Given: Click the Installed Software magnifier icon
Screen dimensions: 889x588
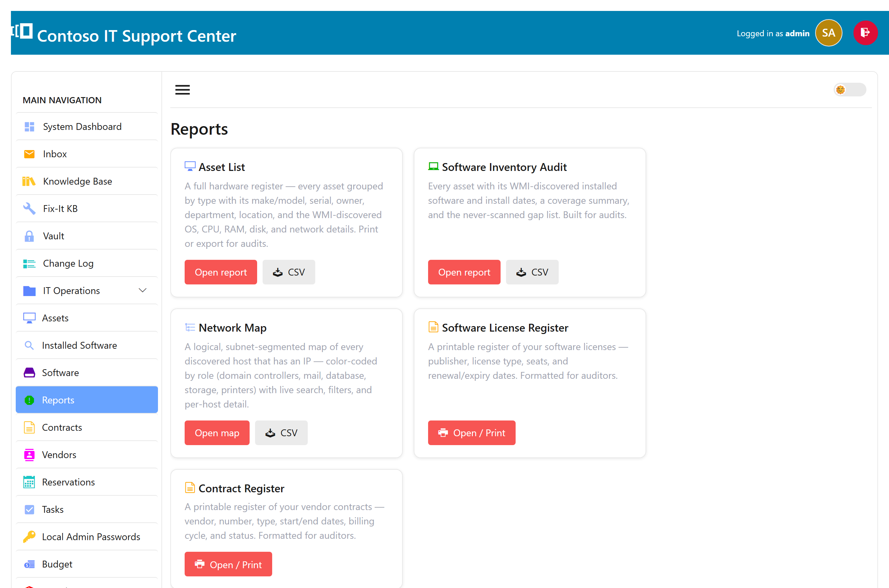Looking at the screenshot, I should 29,345.
